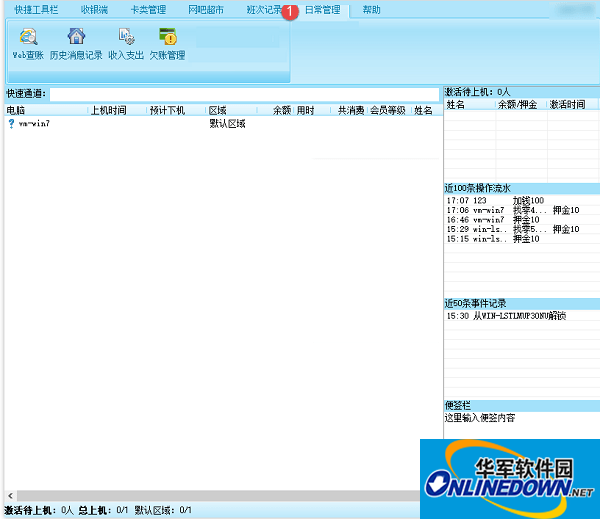Click the horizontal scrollbar track
The width and height of the screenshot is (600, 519).
(218, 496)
